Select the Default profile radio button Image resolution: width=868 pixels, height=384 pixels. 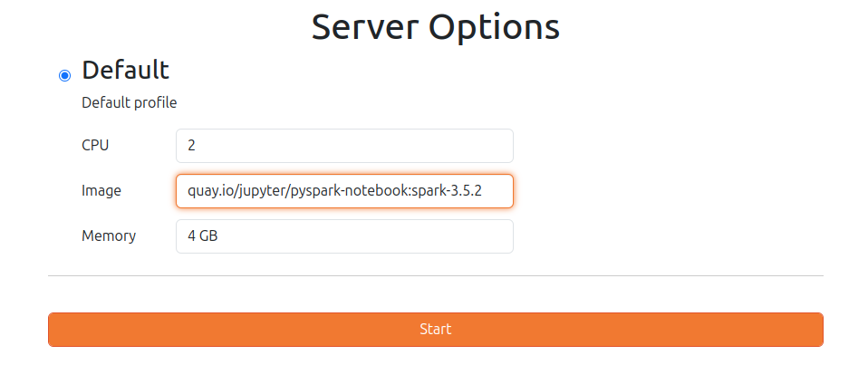click(64, 75)
